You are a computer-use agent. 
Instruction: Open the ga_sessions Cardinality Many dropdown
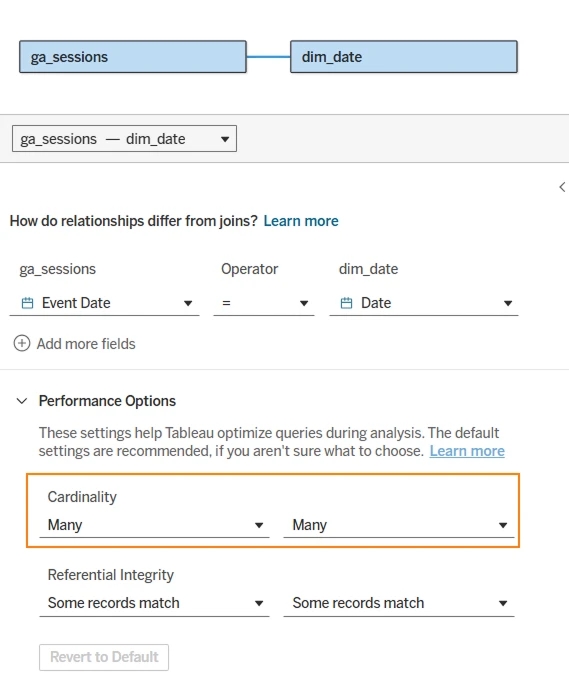click(154, 525)
